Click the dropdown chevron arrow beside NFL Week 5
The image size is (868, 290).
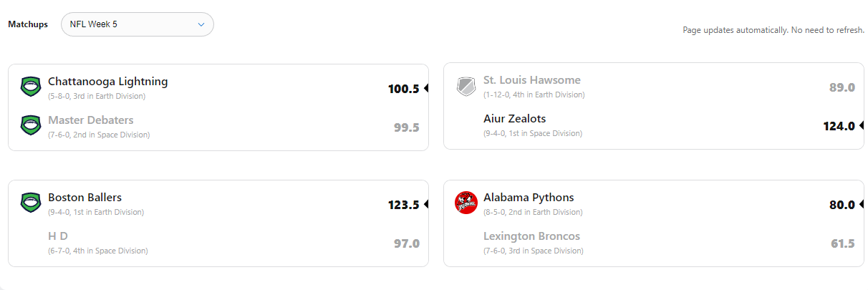click(201, 24)
